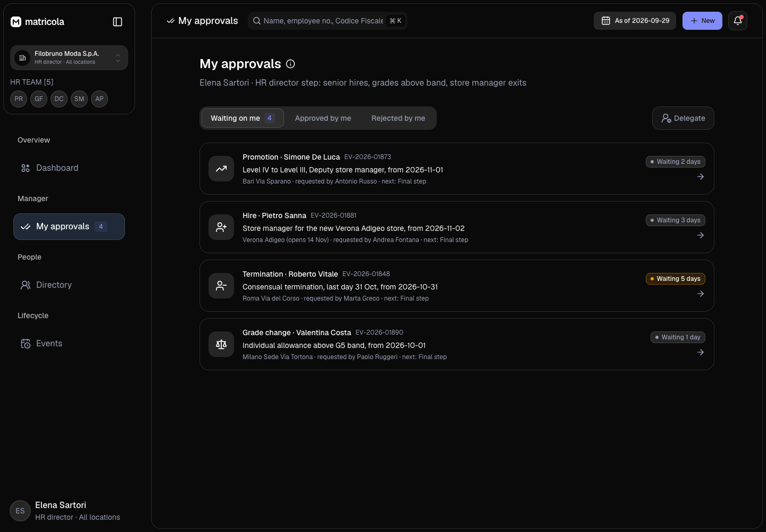Expand the Filobruno Moda S.p.A. company switcher
The image size is (766, 532).
69,57
